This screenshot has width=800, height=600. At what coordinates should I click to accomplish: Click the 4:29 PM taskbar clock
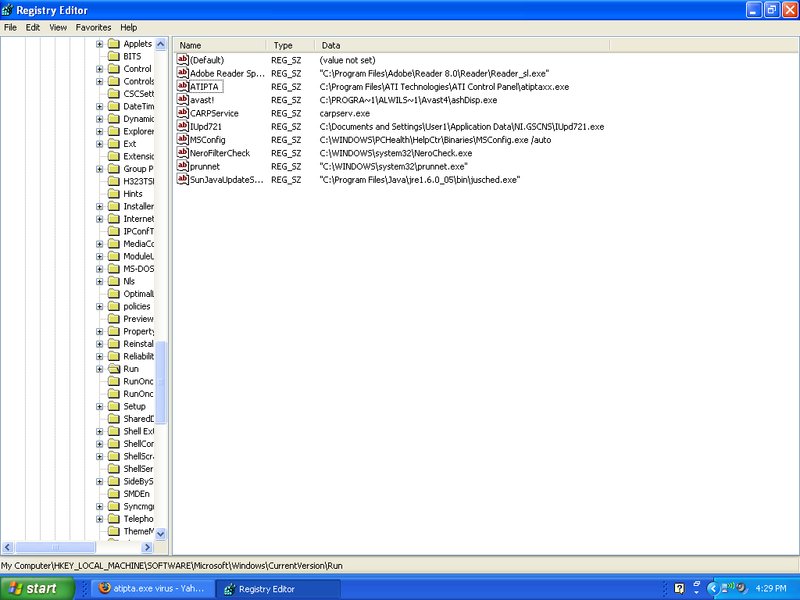(x=771, y=588)
